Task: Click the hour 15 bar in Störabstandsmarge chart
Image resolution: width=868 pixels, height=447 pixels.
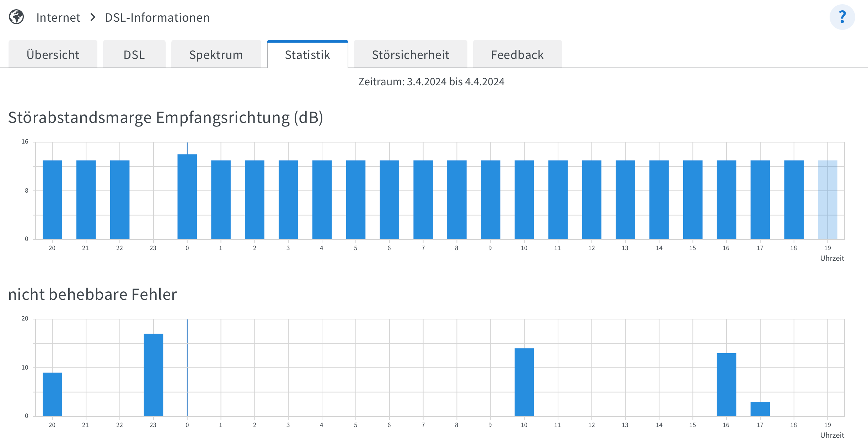Action: [693, 200]
